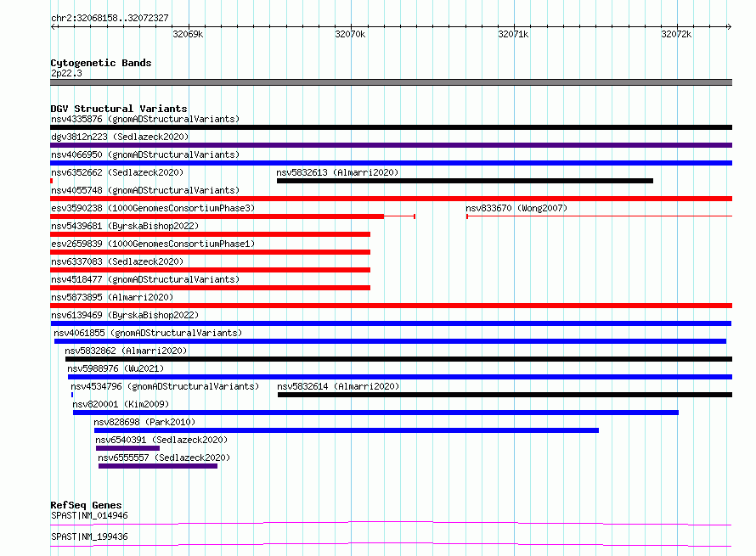Open nsv5832862 (Almarri2020) label
The image size is (756, 556).
pyautogui.click(x=126, y=351)
